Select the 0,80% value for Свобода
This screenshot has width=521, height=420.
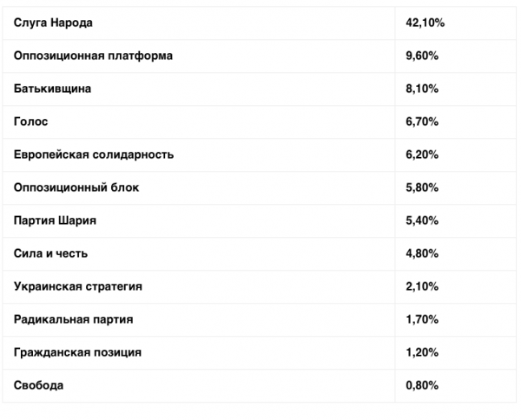[x=421, y=385]
